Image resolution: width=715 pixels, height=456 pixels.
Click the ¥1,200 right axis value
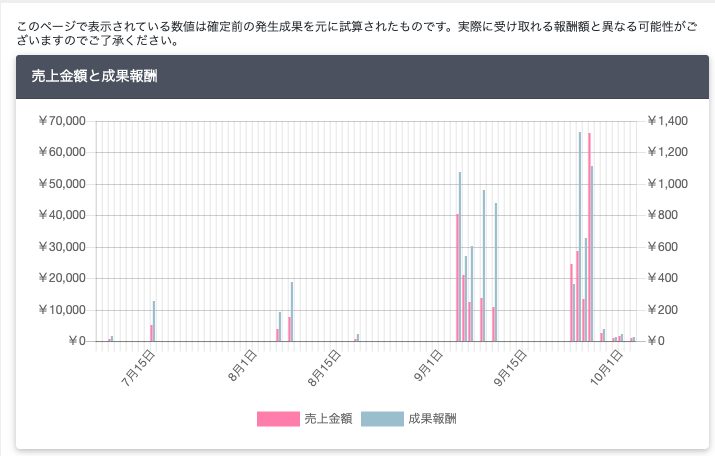coord(668,152)
